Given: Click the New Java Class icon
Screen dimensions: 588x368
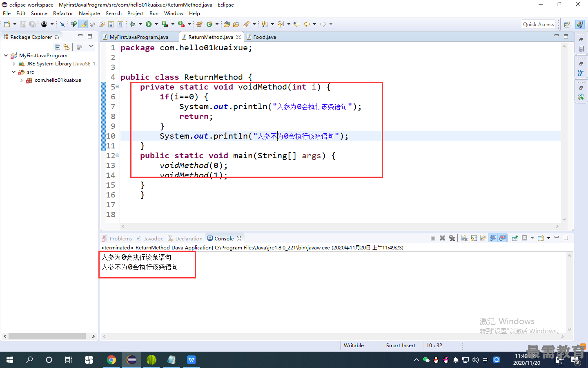Looking at the screenshot, I should tap(209, 24).
